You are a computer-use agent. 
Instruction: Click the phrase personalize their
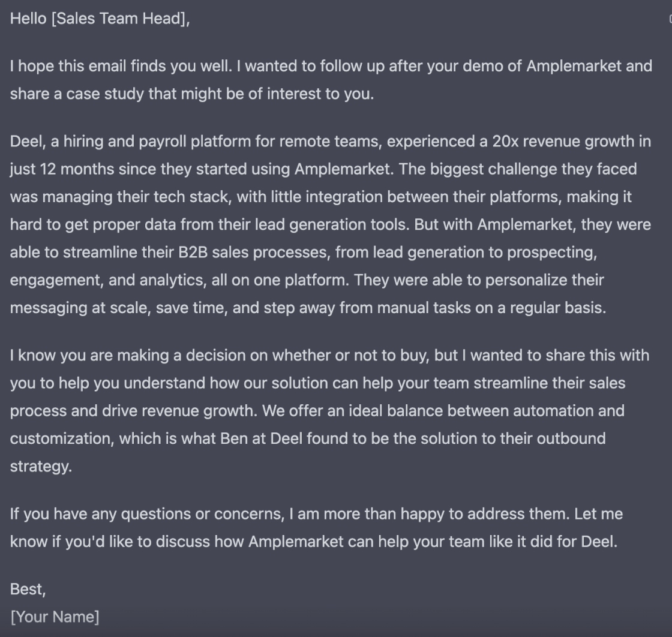tap(544, 280)
